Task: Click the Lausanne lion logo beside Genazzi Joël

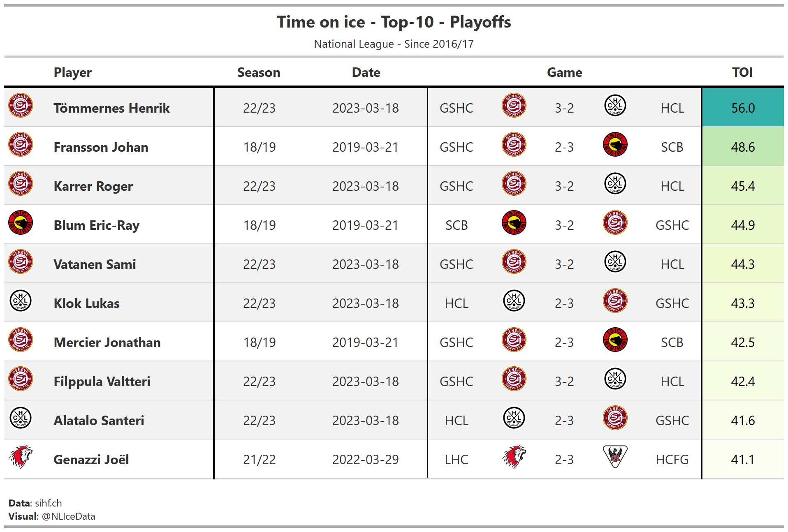Action: (21, 457)
